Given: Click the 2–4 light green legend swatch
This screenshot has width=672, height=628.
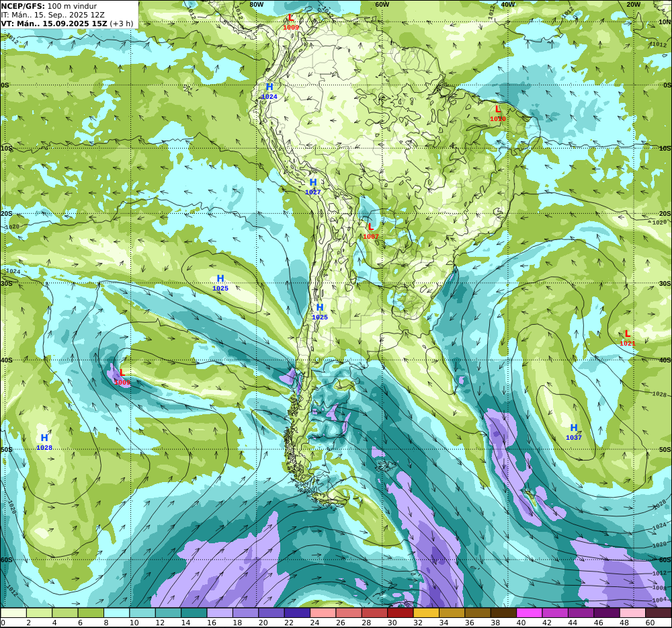Looking at the screenshot, I should click(40, 613).
